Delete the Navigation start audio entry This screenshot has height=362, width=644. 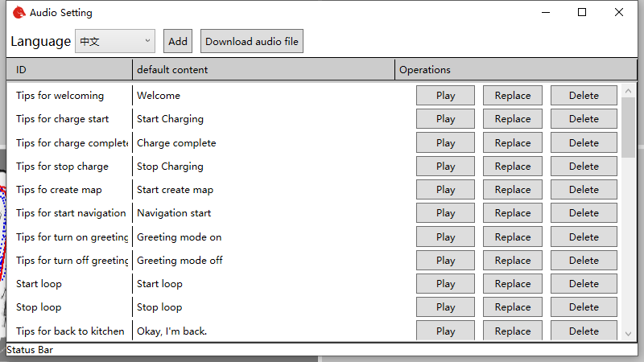tap(584, 213)
